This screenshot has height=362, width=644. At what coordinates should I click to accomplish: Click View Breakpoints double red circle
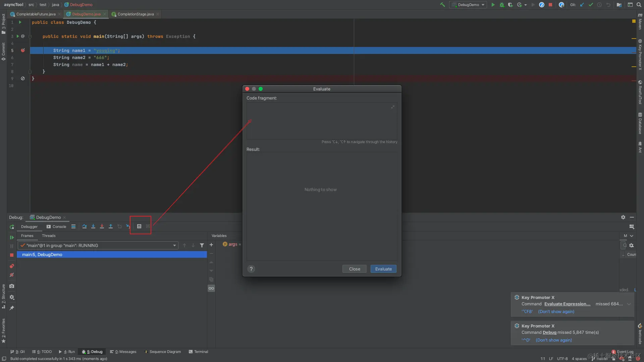tap(12, 266)
